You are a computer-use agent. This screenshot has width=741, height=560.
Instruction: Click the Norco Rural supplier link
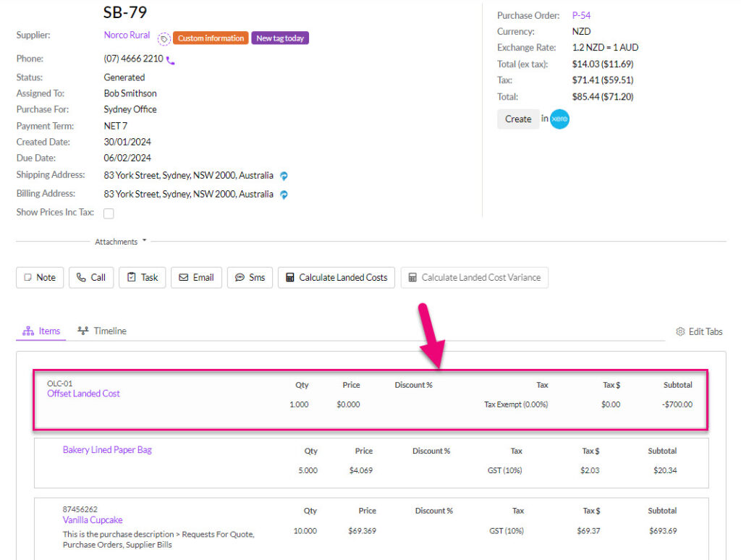coord(125,35)
